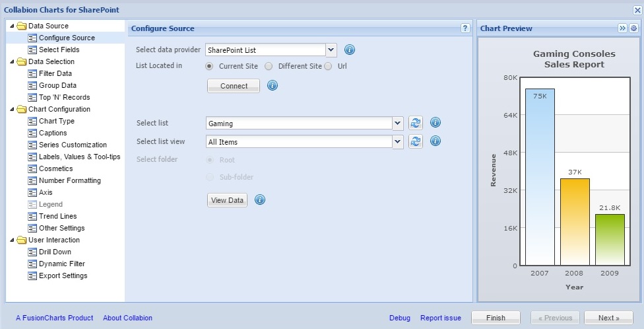Open the Select data provider dropdown
644x329 pixels.
coord(331,50)
